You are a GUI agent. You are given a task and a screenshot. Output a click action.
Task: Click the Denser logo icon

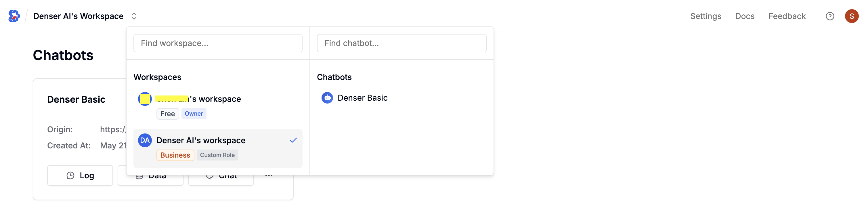[14, 16]
